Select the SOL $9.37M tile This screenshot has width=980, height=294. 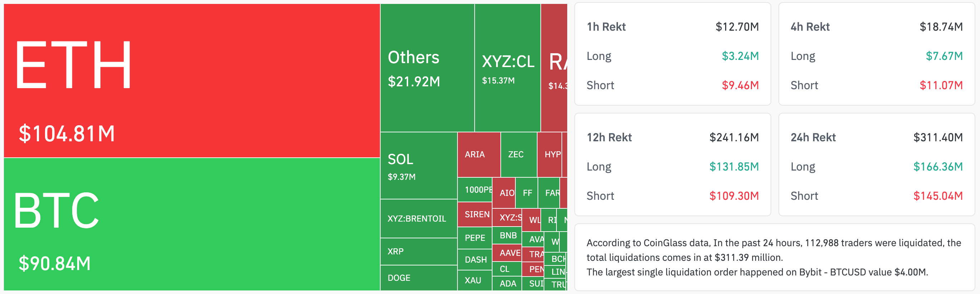click(419, 166)
